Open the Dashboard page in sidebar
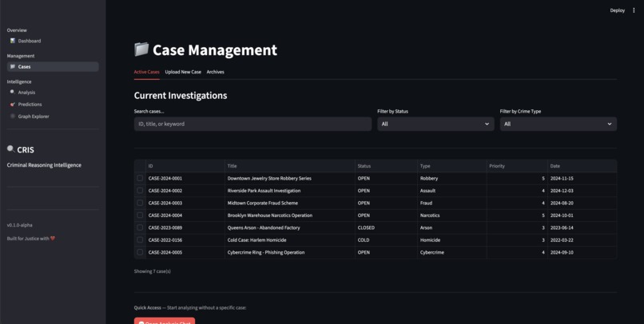 [53, 41]
